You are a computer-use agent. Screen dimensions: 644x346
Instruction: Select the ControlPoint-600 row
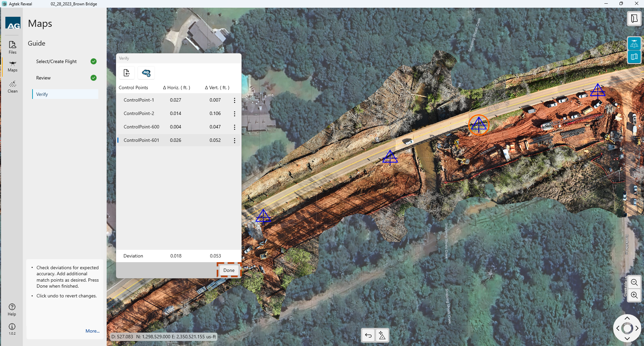141,127
